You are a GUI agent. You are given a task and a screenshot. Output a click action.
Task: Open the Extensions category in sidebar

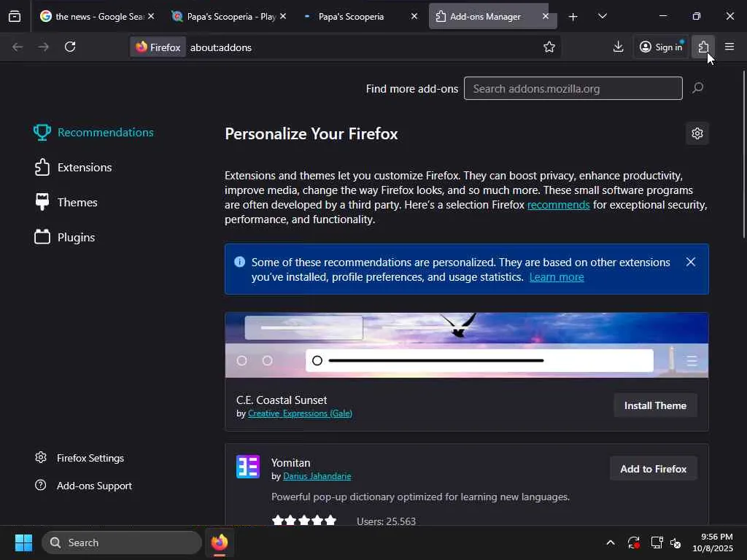click(74, 168)
